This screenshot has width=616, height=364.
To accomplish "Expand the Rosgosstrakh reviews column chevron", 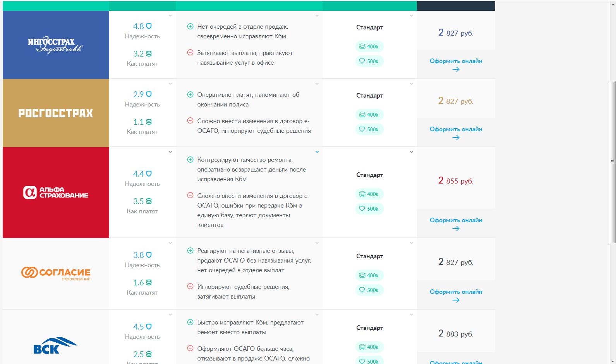I will tap(317, 84).
